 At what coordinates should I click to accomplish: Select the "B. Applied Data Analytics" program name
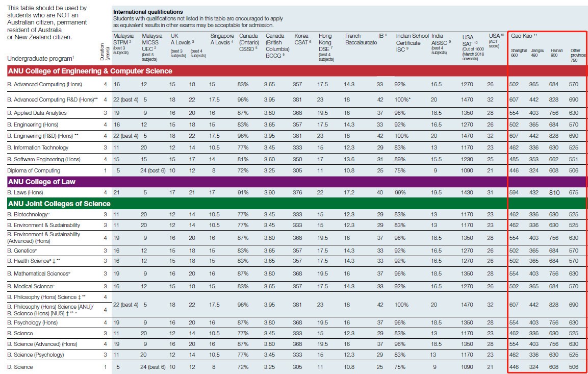point(37,113)
